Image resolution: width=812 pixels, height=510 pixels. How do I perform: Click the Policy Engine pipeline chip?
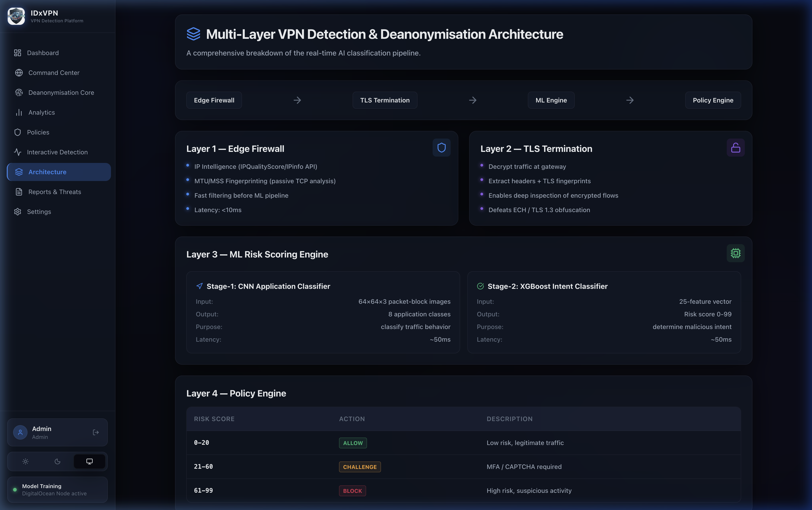tap(713, 100)
